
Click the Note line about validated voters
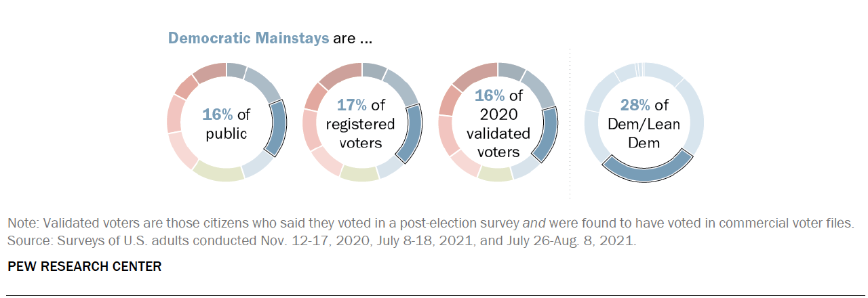click(x=437, y=223)
